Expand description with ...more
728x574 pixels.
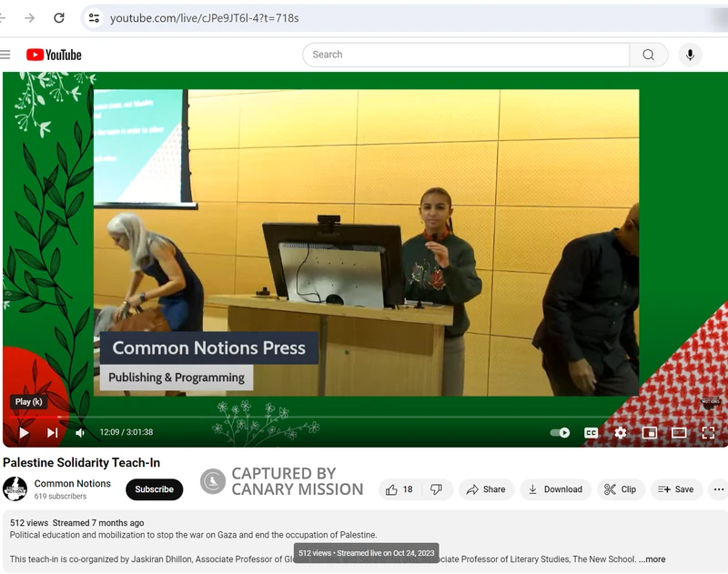[652, 559]
